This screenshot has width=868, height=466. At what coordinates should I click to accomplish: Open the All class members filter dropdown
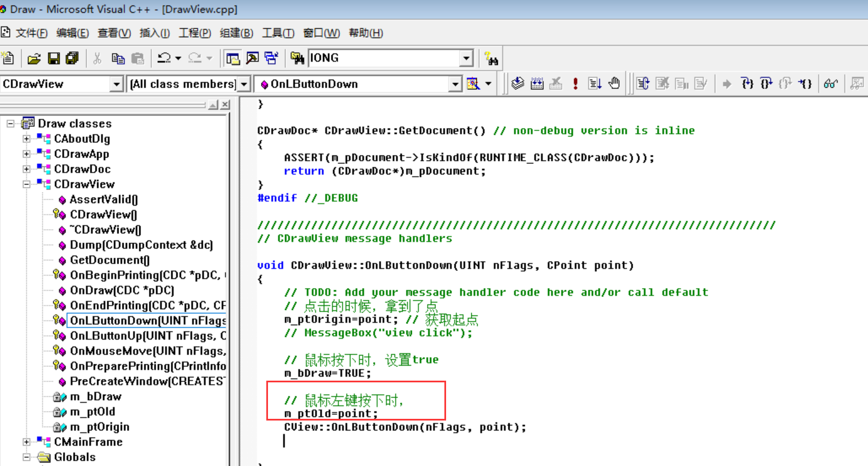coord(244,84)
